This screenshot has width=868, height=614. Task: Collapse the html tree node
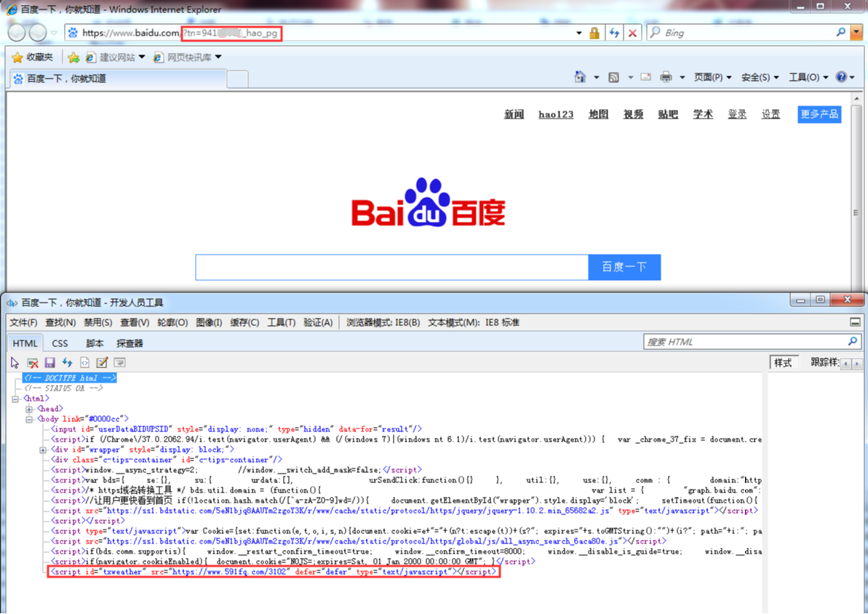point(15,399)
